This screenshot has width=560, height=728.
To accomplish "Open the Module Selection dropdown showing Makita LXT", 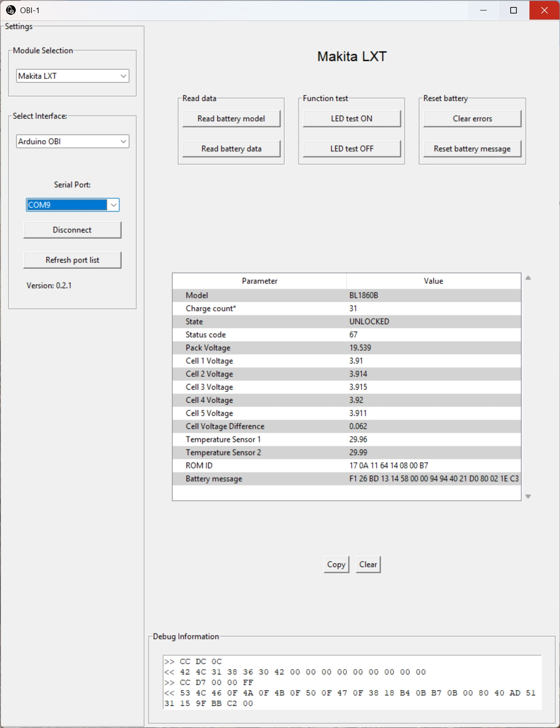I will (73, 76).
